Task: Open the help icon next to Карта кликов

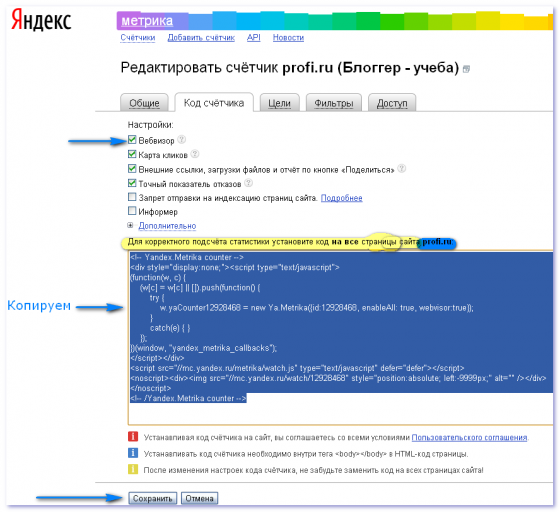Action: (x=195, y=154)
